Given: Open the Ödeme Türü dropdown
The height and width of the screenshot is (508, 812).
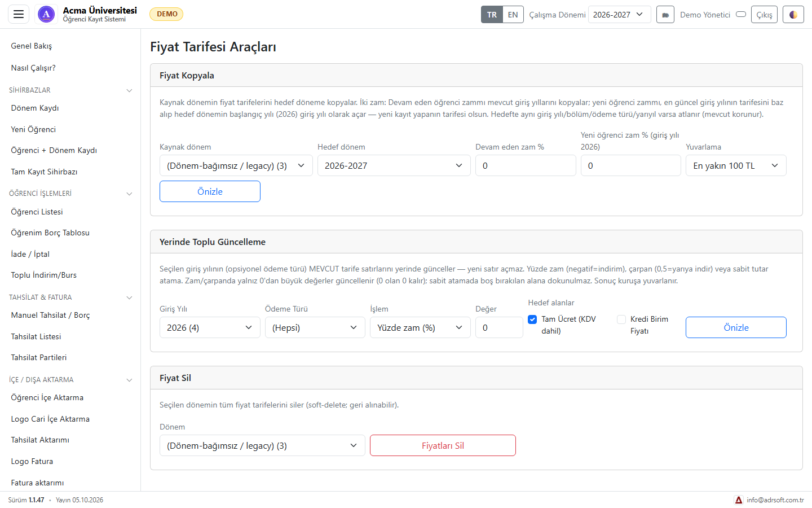Looking at the screenshot, I should click(315, 327).
